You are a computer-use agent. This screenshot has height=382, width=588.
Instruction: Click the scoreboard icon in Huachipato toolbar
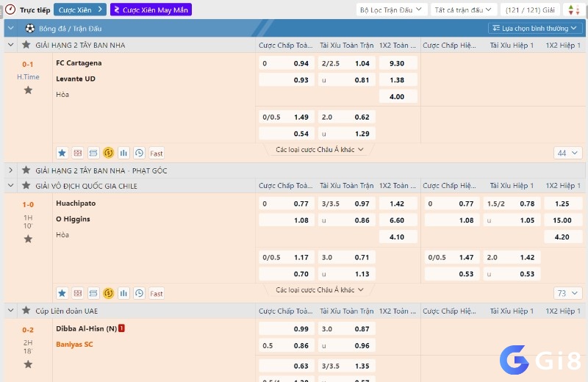(78, 293)
